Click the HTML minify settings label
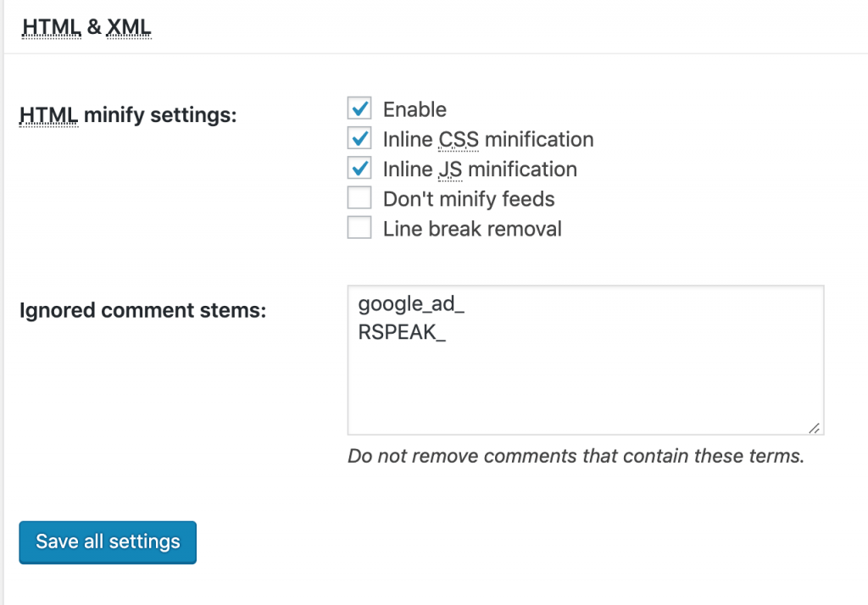Image resolution: width=868 pixels, height=605 pixels. pos(128,115)
